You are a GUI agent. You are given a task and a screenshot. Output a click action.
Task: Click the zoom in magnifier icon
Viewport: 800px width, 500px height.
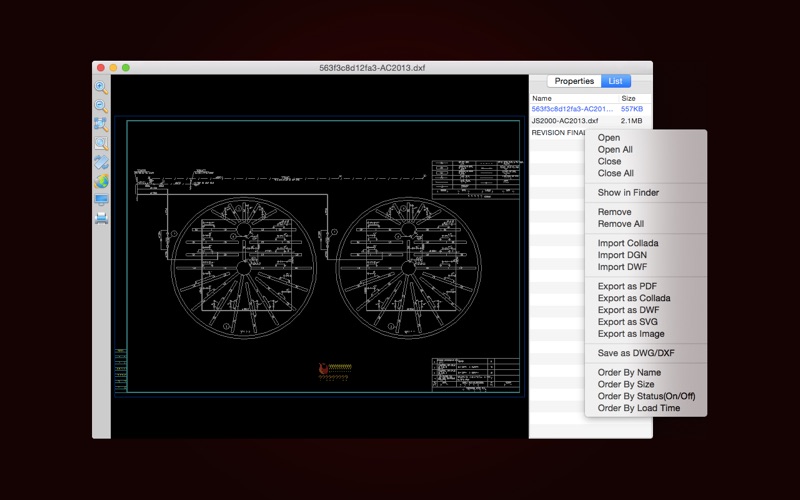pyautogui.click(x=101, y=88)
